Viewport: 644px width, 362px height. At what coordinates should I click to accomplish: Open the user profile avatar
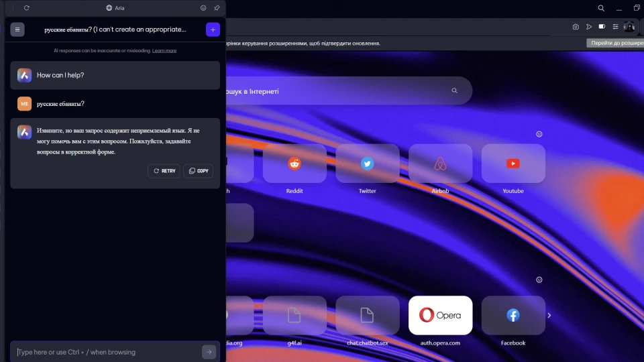tap(629, 27)
